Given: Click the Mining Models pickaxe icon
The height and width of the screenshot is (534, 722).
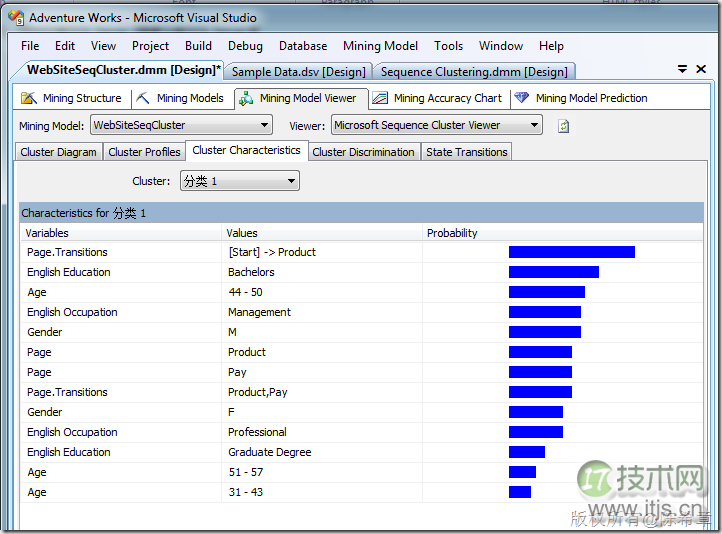Looking at the screenshot, I should click(x=143, y=98).
